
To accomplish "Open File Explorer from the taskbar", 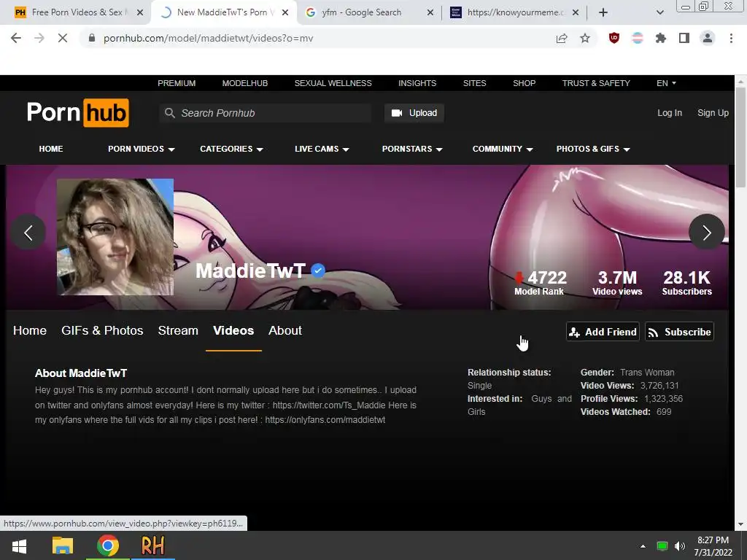I will pos(63,545).
